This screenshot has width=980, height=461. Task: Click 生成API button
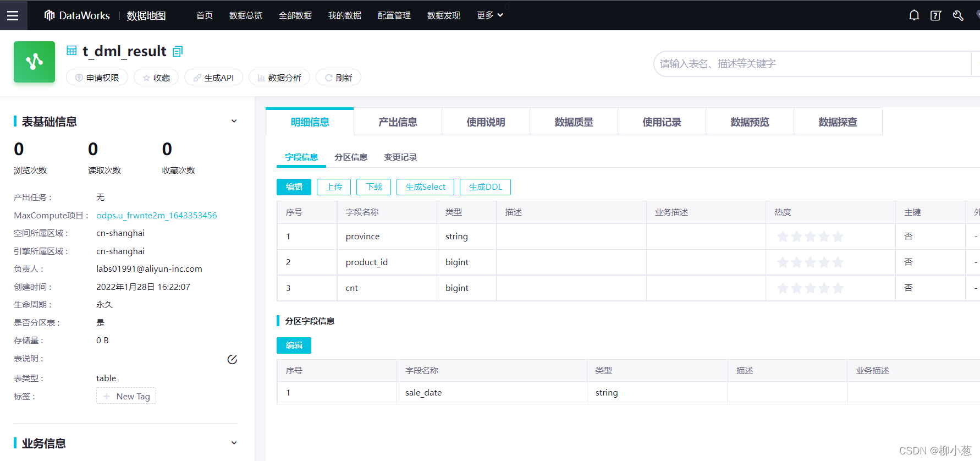click(213, 78)
